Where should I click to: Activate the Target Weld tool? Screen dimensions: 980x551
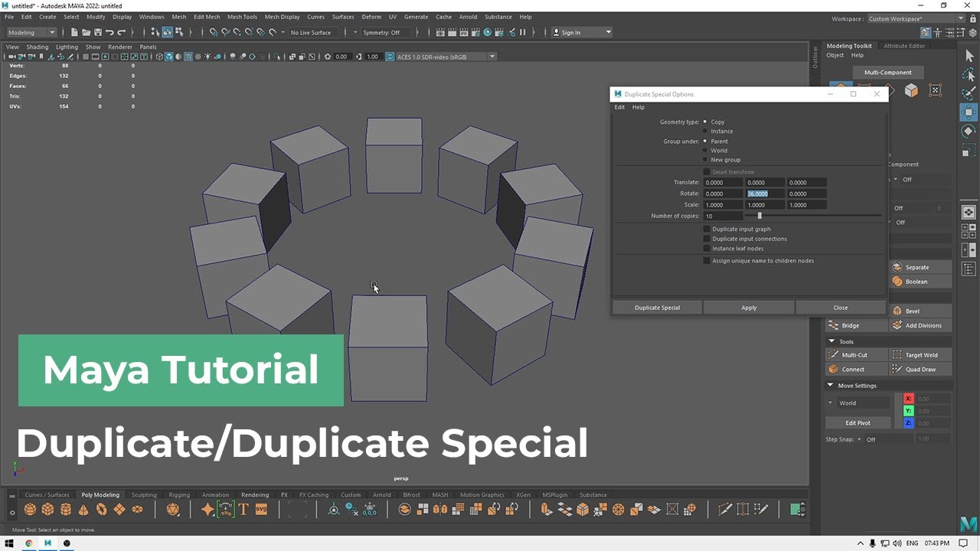pyautogui.click(x=921, y=355)
